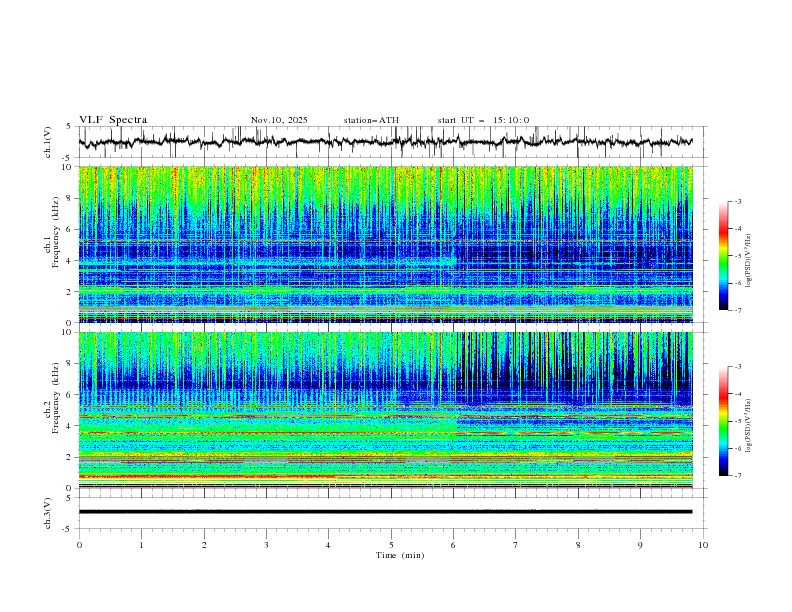This screenshot has width=792, height=612.
Task: Click the 'station=ATH' label
Action: point(371,120)
